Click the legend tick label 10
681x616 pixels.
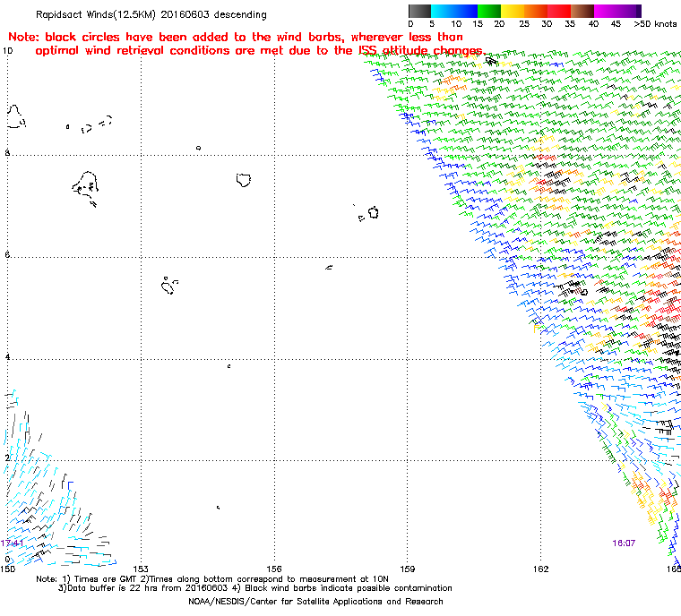[x=456, y=24]
